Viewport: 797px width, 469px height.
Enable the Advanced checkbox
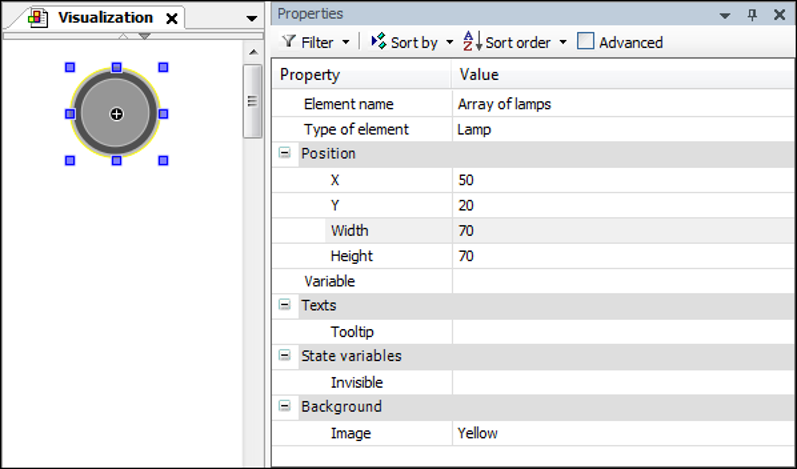586,41
